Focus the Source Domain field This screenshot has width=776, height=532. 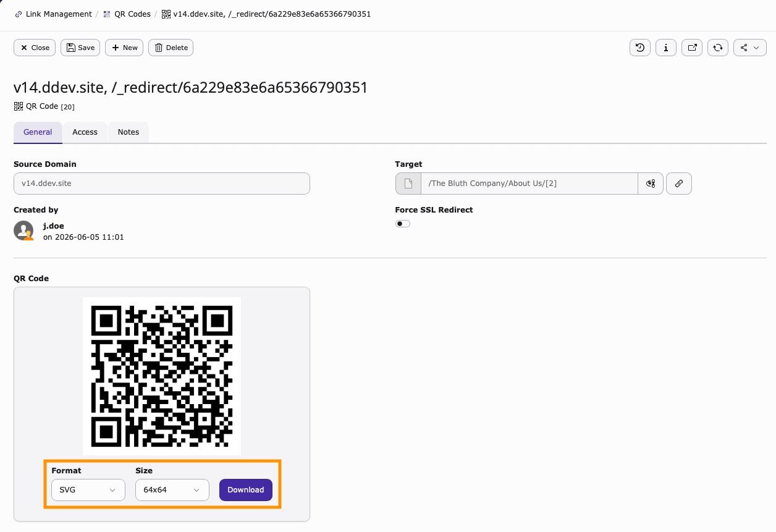162,184
